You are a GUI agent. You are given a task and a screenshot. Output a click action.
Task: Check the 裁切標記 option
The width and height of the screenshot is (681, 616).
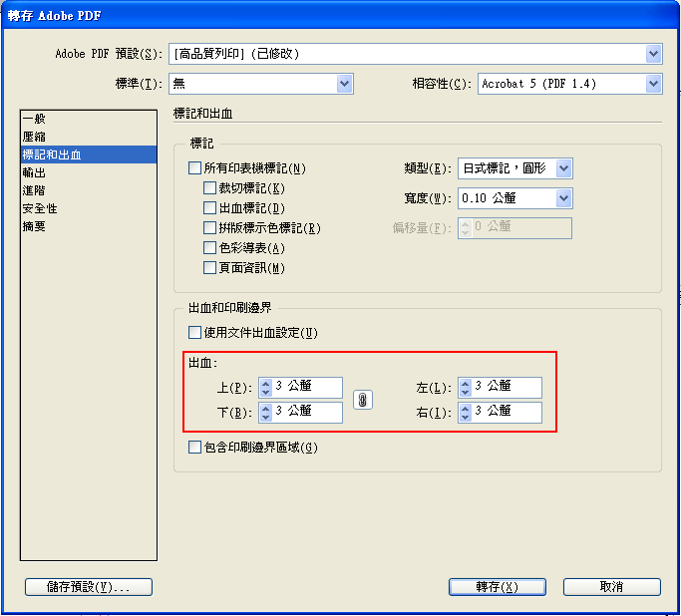pyautogui.click(x=209, y=188)
